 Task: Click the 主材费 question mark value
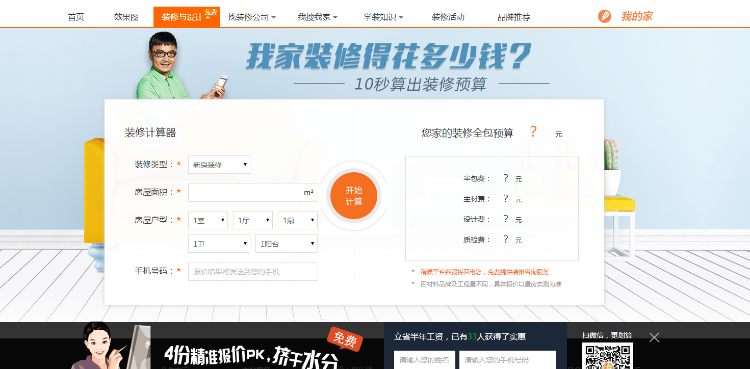coord(506,198)
